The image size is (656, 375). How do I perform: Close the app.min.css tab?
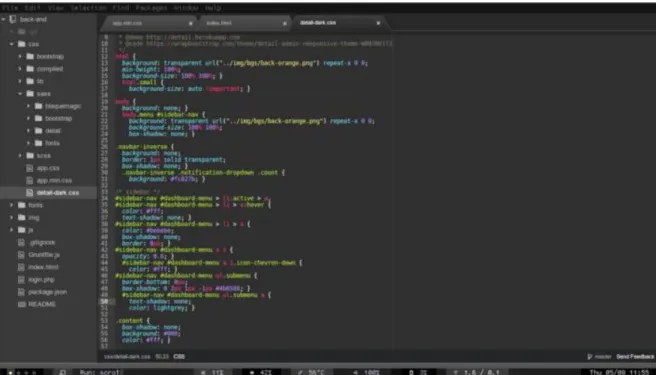(191, 23)
